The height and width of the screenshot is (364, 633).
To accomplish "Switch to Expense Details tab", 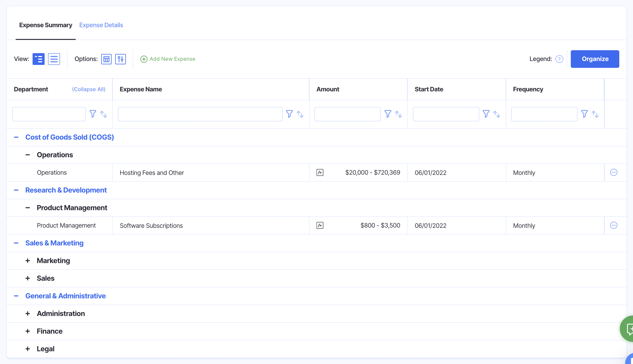I will [101, 25].
